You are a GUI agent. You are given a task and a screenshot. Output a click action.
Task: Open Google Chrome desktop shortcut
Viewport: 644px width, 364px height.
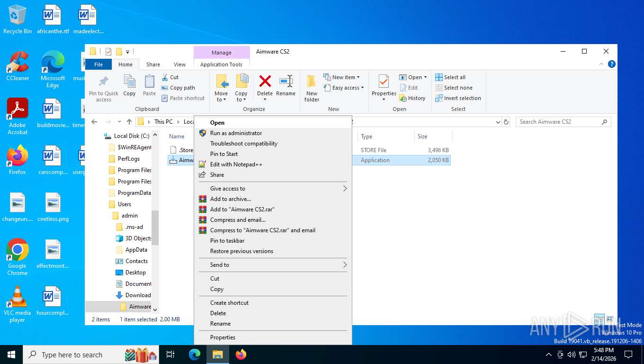coord(18,257)
